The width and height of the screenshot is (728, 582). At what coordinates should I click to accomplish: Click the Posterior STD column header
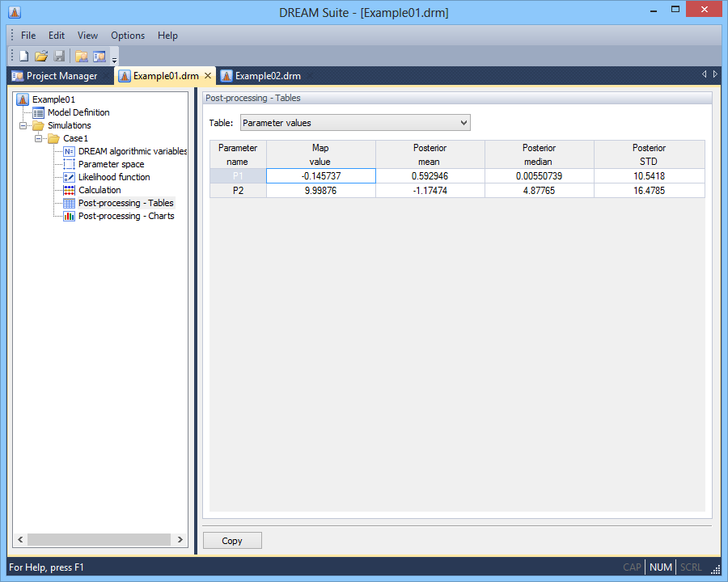click(649, 154)
